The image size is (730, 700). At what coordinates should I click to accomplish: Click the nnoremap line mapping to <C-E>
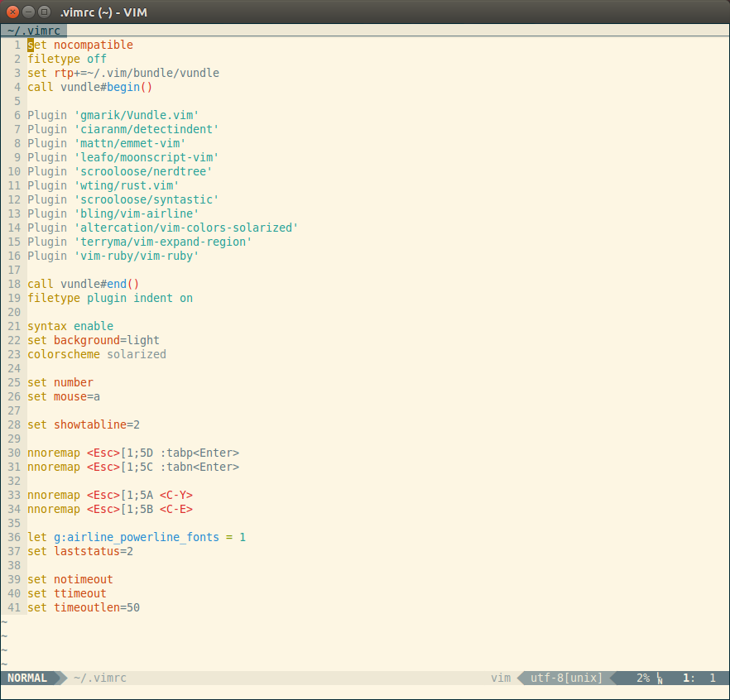(110, 509)
